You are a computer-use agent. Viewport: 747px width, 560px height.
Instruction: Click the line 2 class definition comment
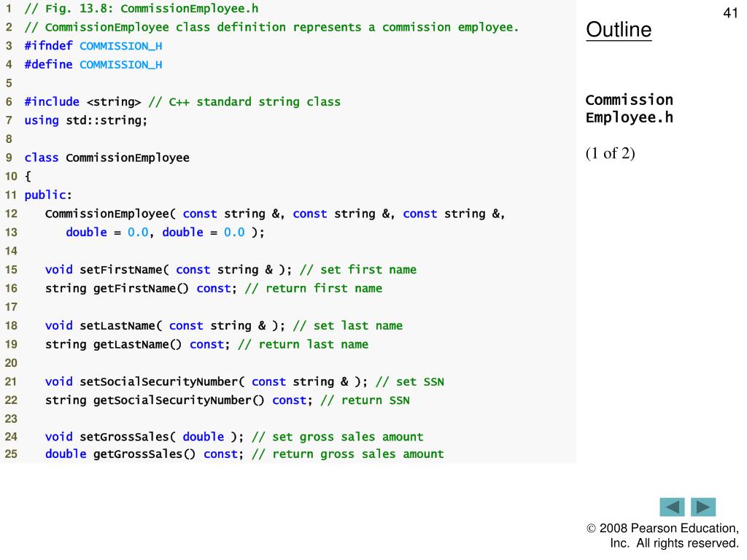(271, 27)
